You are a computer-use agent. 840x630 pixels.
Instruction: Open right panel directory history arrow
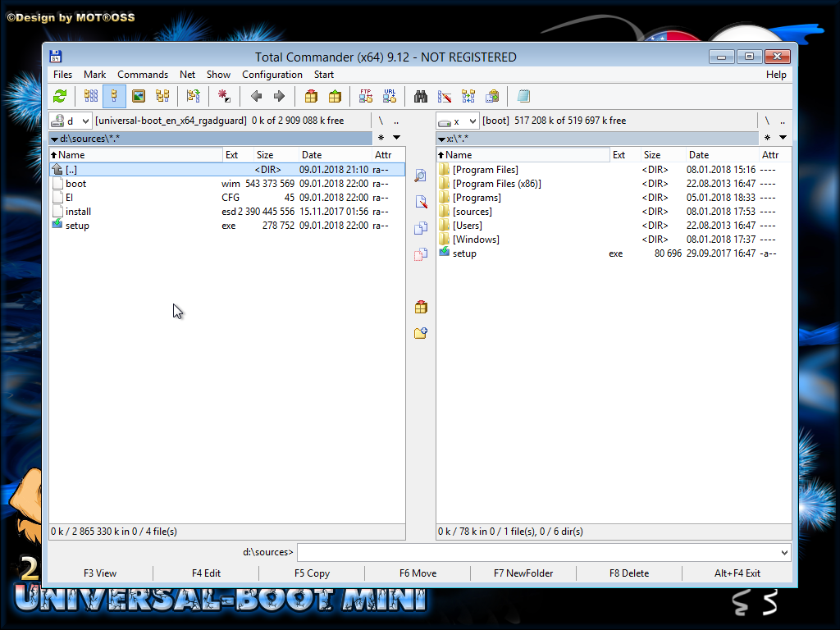tap(783, 138)
